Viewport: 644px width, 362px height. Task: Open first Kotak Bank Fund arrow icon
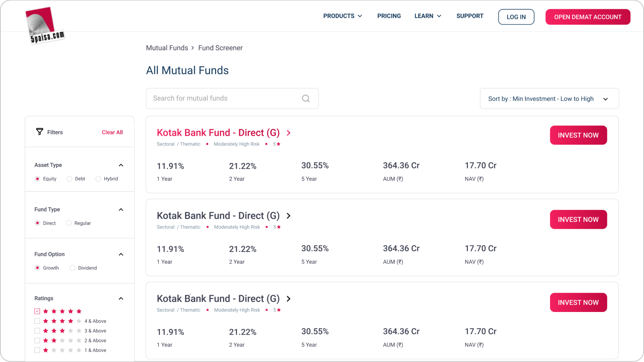point(289,133)
